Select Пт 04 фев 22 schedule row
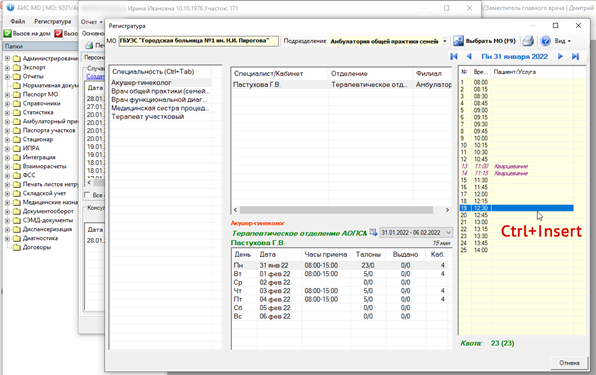This screenshot has width=596, height=375. pos(341,299)
